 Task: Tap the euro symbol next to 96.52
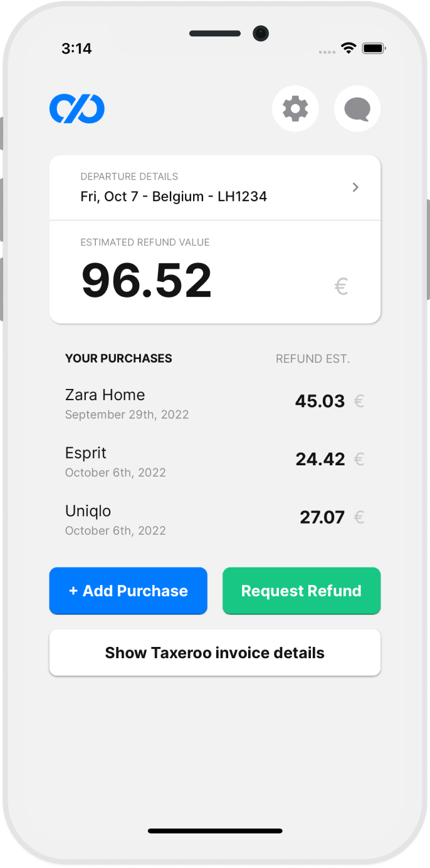pos(342,286)
